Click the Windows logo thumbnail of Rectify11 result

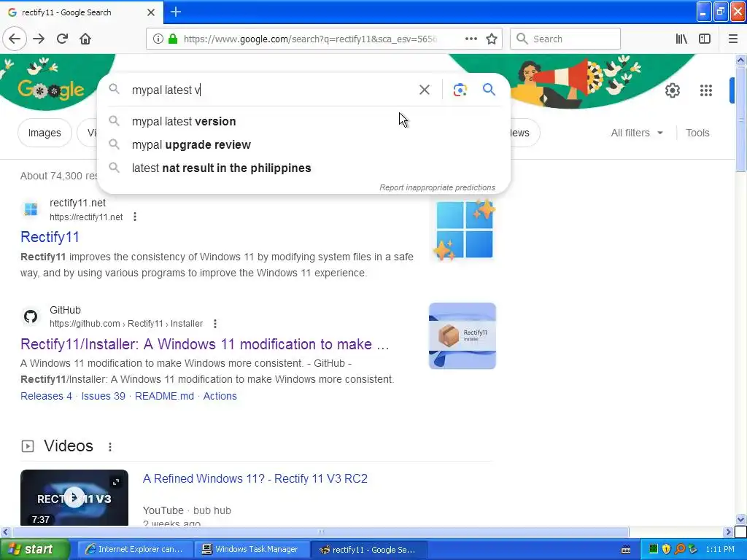point(465,230)
